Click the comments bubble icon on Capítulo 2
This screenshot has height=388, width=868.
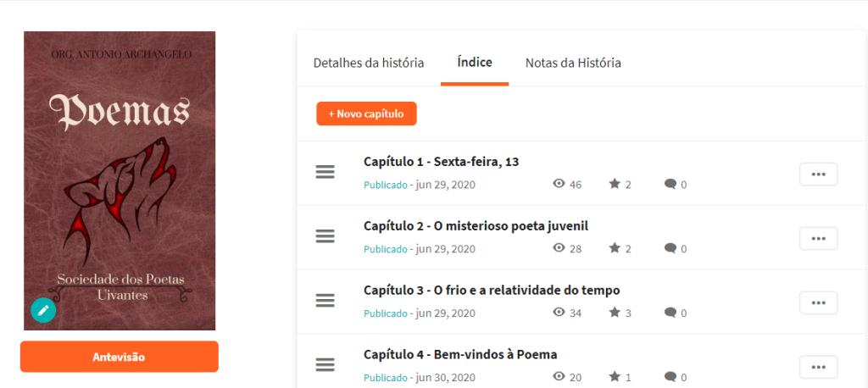coord(670,248)
